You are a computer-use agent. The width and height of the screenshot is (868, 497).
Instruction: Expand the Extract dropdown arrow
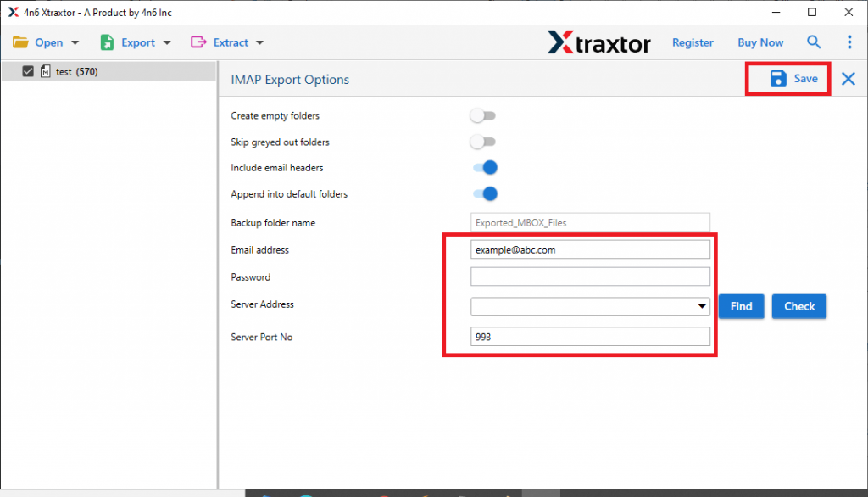point(259,42)
